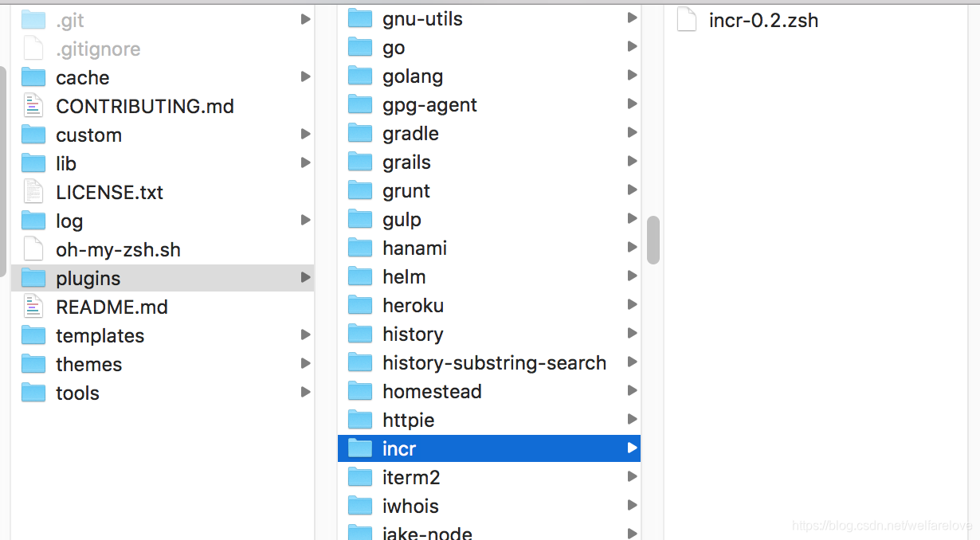
Task: Expand the custom folder arrow
Action: (x=305, y=134)
